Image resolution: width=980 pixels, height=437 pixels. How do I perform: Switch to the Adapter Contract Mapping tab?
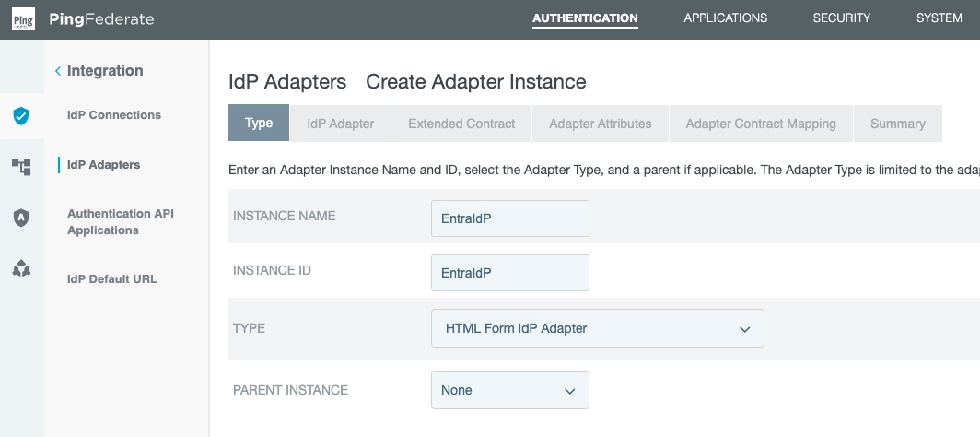760,124
